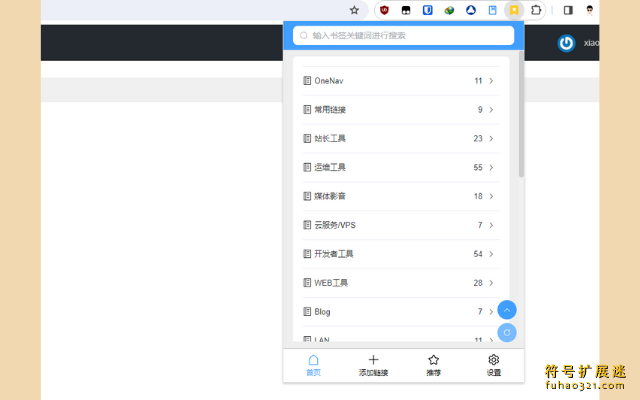Click the count 54 in 开发者工具 row
The height and width of the screenshot is (400, 640).
click(x=478, y=254)
